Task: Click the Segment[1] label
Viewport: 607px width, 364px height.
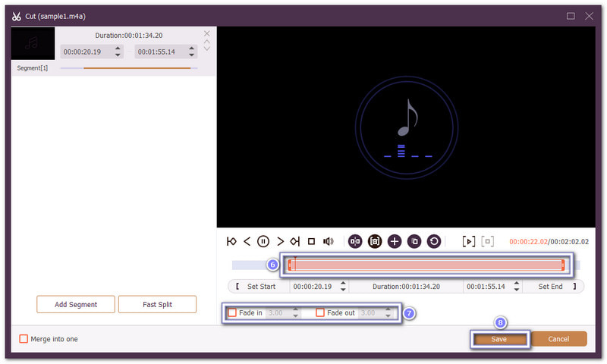Action: coord(33,68)
